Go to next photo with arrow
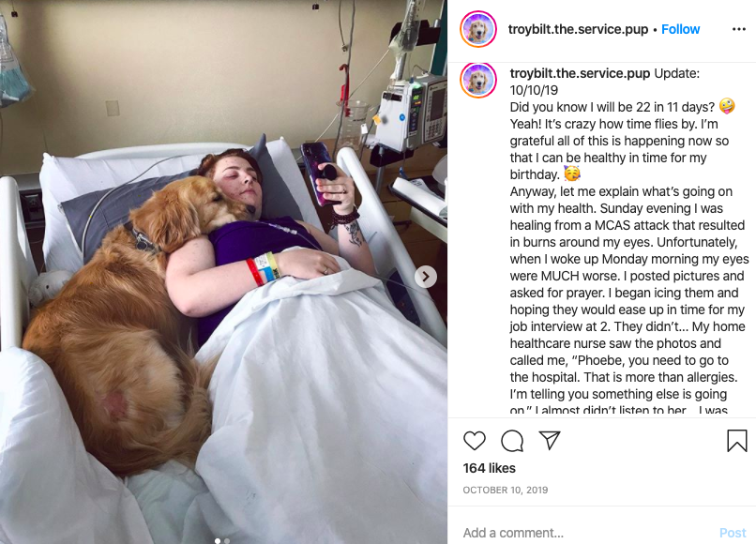756x544 pixels. click(426, 277)
